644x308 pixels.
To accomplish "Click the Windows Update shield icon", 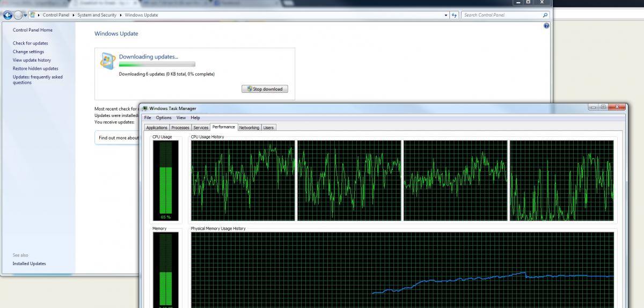I will pyautogui.click(x=107, y=61).
